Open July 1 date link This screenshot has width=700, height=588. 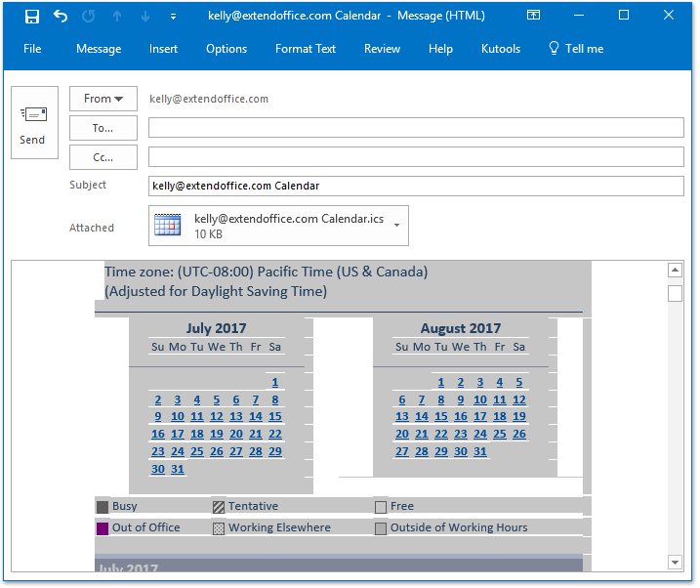tap(275, 382)
